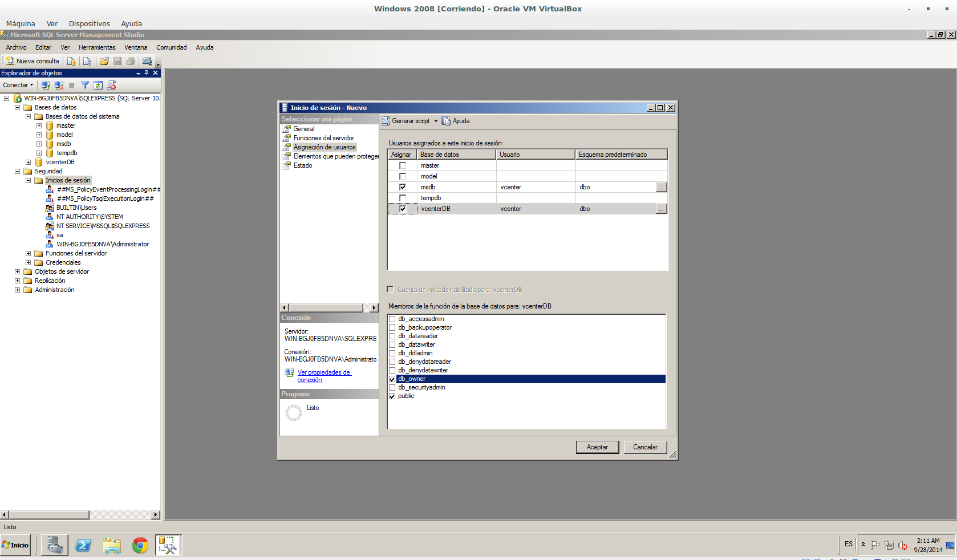Check the Asignar box for master database
This screenshot has width=957, height=560.
tap(403, 165)
